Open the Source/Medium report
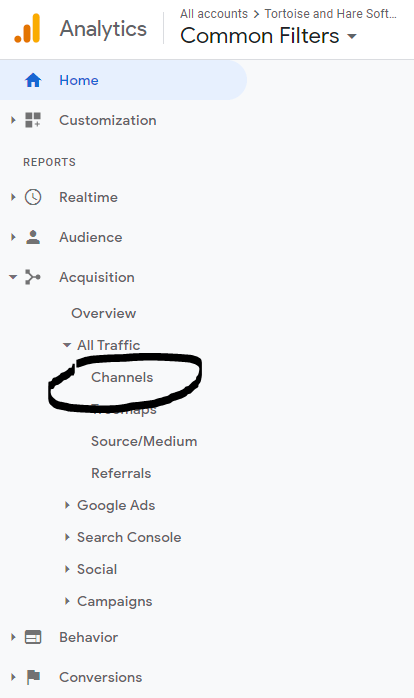The height and width of the screenshot is (698, 414). pos(144,442)
